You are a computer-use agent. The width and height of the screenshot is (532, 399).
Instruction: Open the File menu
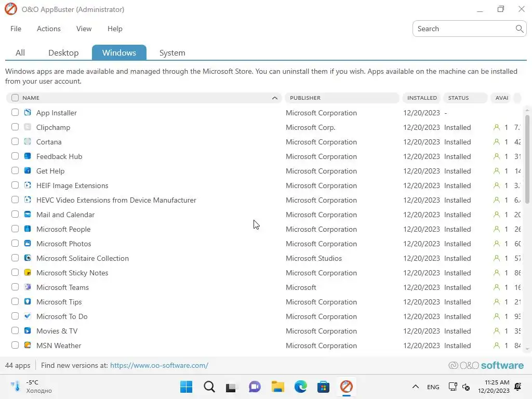pos(16,29)
